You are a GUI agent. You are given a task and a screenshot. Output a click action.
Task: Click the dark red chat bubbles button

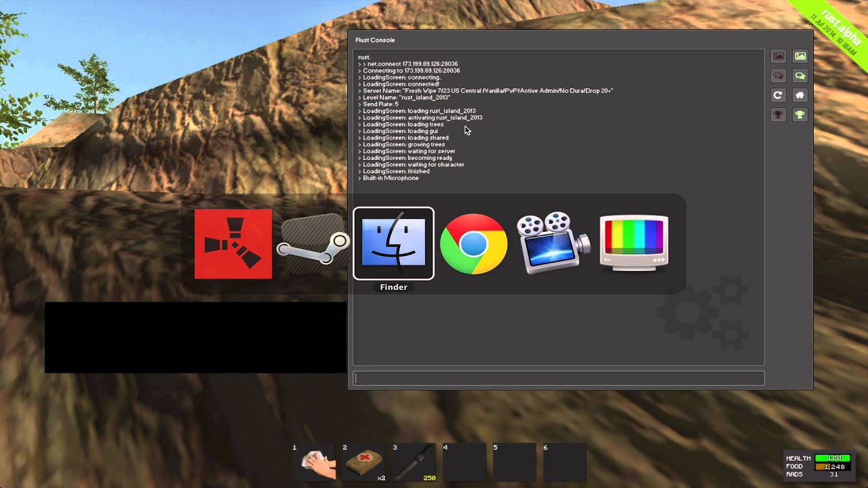(x=778, y=76)
